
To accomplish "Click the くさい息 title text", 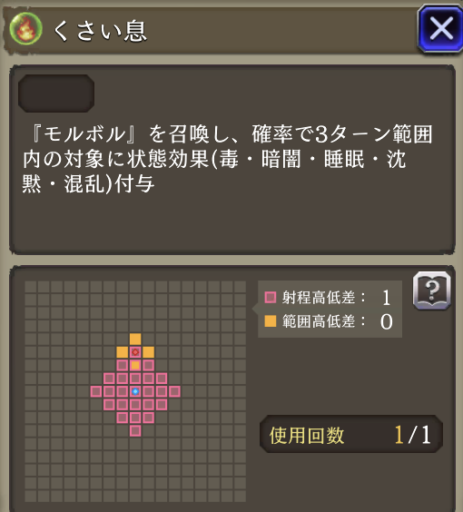I will coord(100,31).
